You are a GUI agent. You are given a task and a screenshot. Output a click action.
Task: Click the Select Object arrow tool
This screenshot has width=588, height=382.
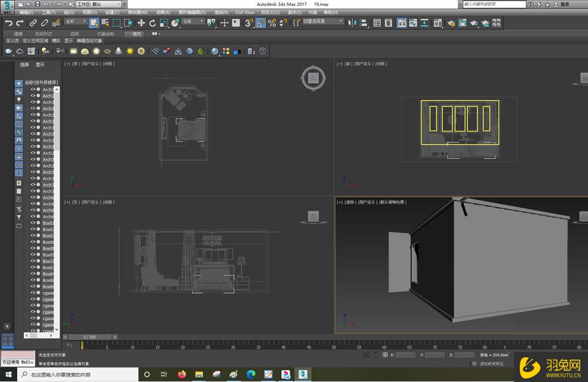click(94, 24)
